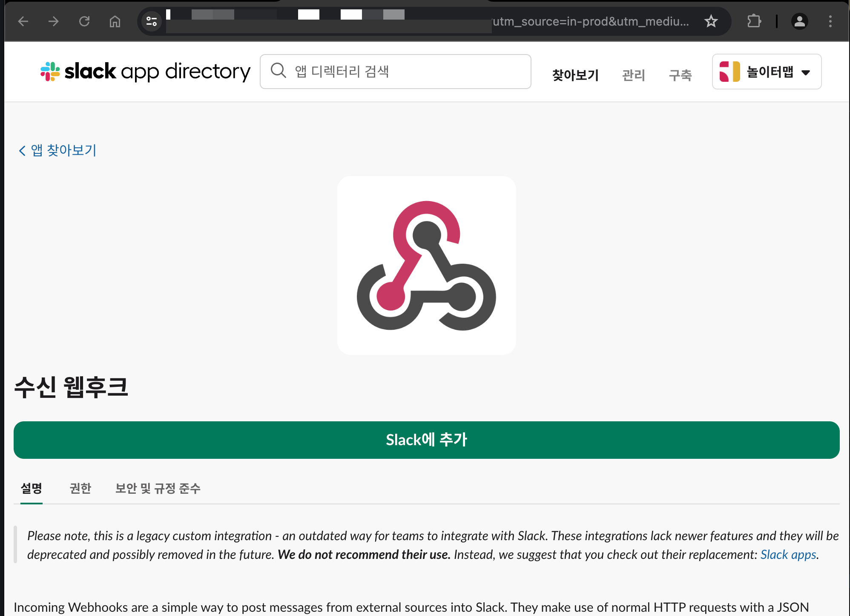Open the three-dot browser menu

click(x=830, y=21)
